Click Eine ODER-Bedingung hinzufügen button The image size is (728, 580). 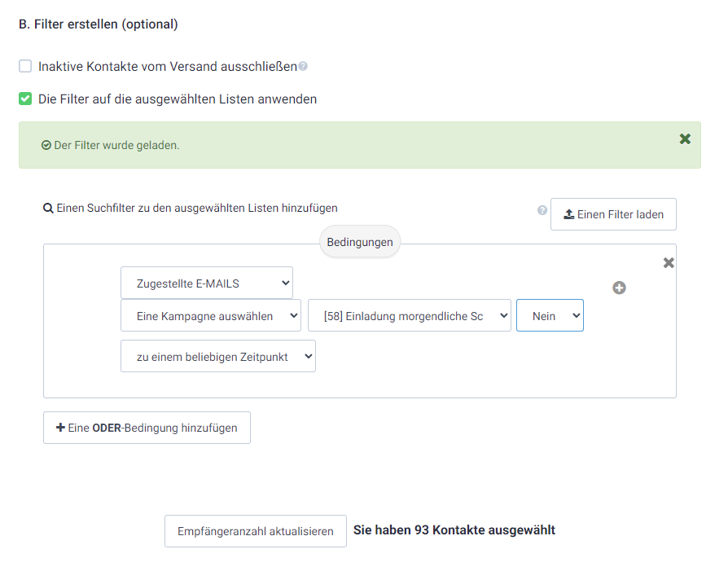point(147,428)
